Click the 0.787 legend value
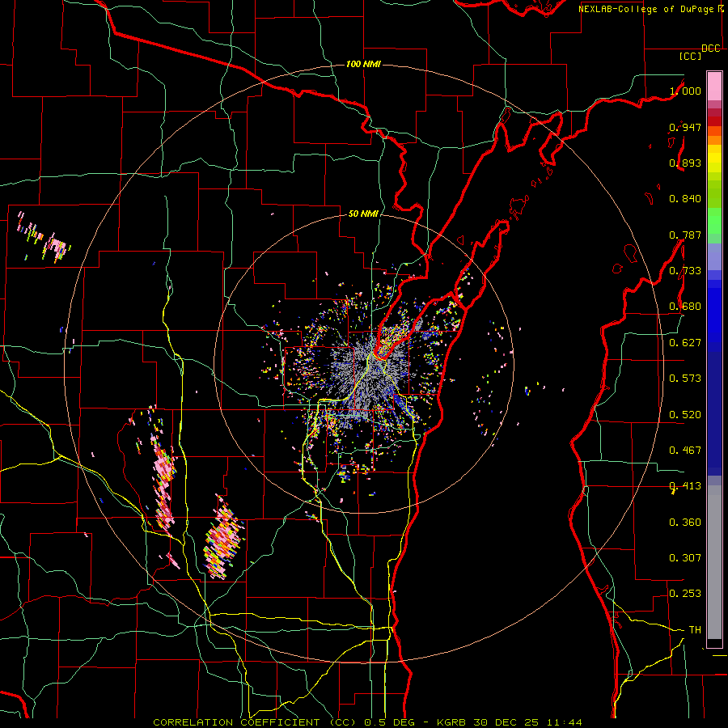Screen dimensions: 728x728 point(685,235)
